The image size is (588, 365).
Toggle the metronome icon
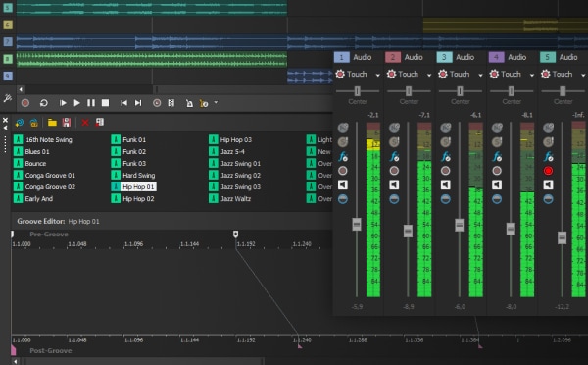pyautogui.click(x=189, y=103)
